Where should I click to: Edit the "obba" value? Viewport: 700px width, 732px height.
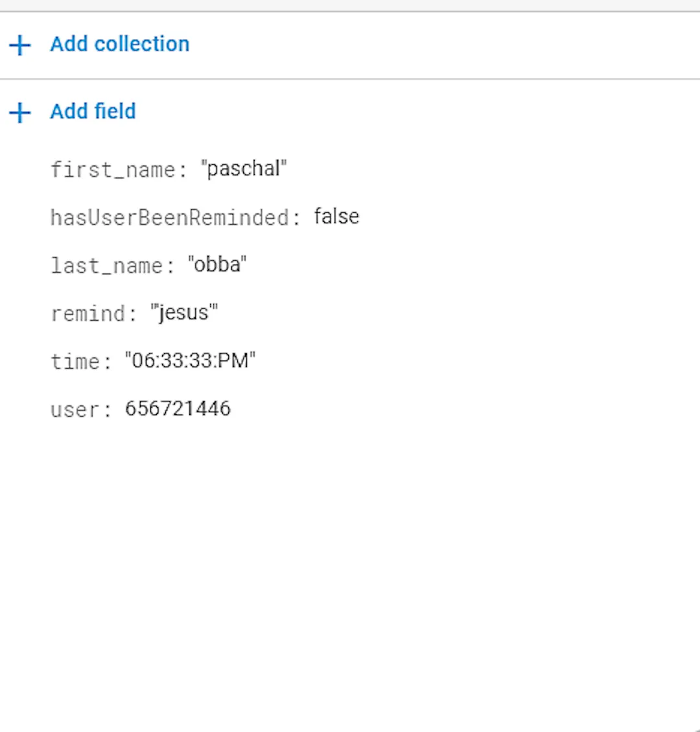point(217,265)
